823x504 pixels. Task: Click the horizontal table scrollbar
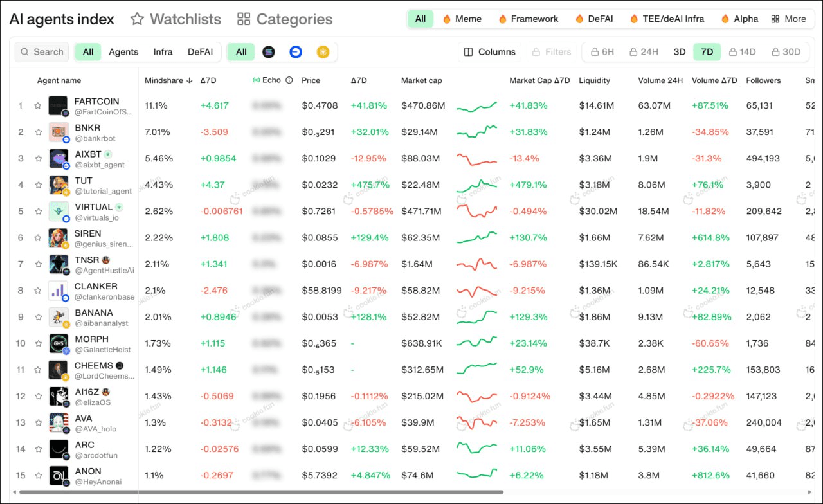(x=262, y=492)
